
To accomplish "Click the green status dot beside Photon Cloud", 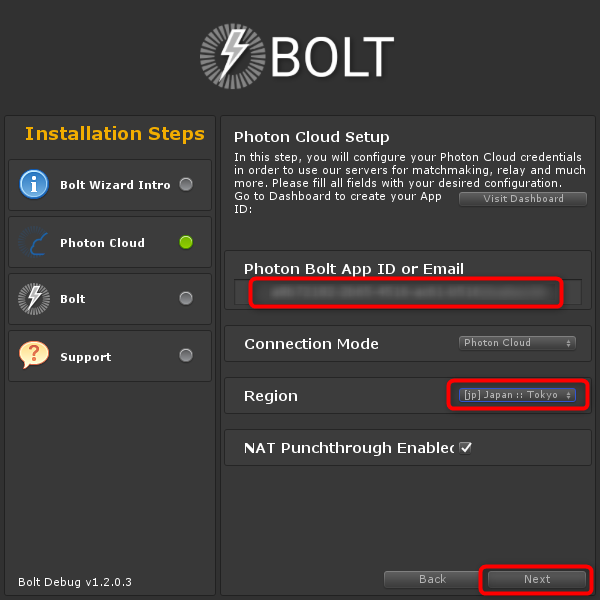I will pyautogui.click(x=186, y=242).
